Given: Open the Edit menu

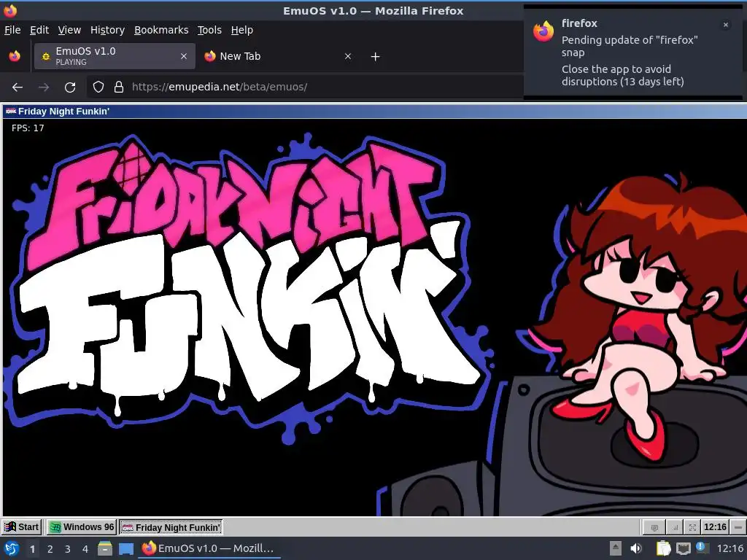Looking at the screenshot, I should [39, 30].
